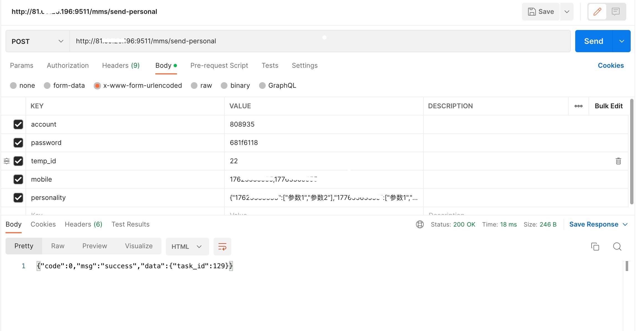This screenshot has height=331, width=644.
Task: Uncheck the password parameter checkbox
Action: click(18, 143)
